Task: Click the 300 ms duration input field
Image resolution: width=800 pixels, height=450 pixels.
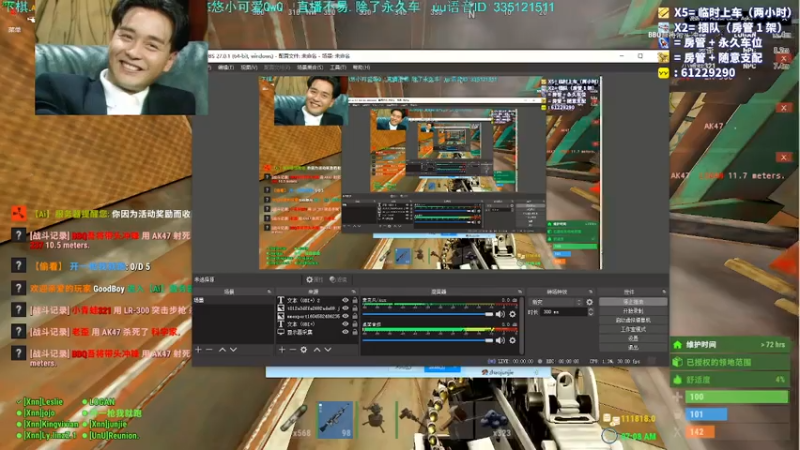Action: coord(564,312)
